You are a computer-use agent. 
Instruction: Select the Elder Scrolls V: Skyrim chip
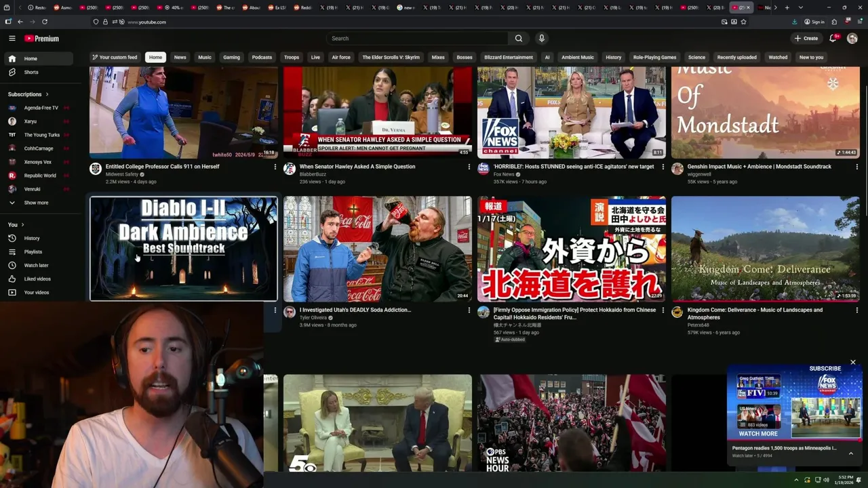[x=391, y=58]
